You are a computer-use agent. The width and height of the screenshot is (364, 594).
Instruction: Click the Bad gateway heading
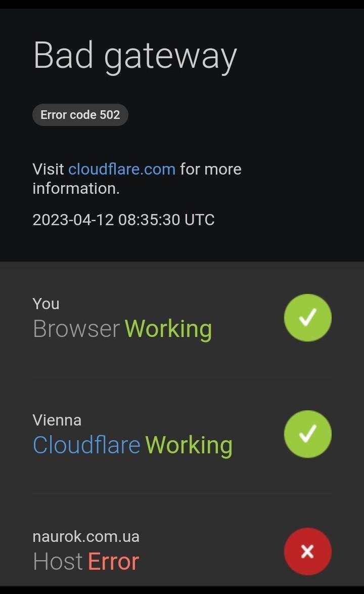[x=135, y=55]
